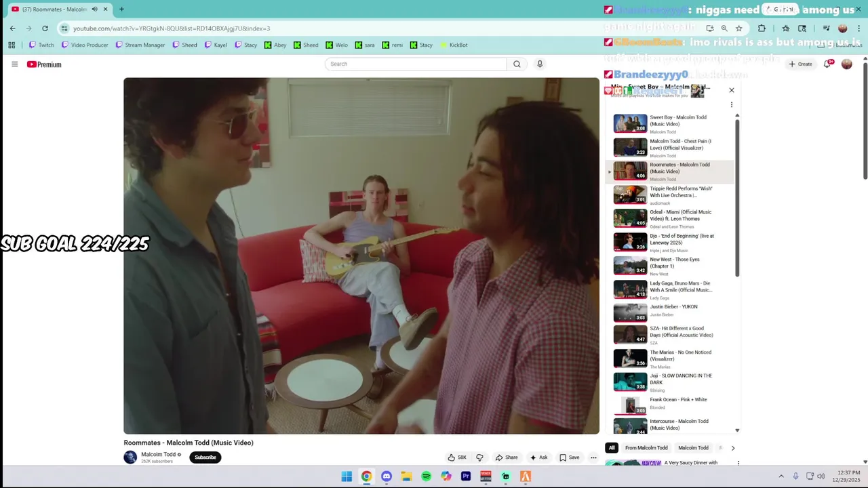Click the video player to pause

tap(361, 256)
